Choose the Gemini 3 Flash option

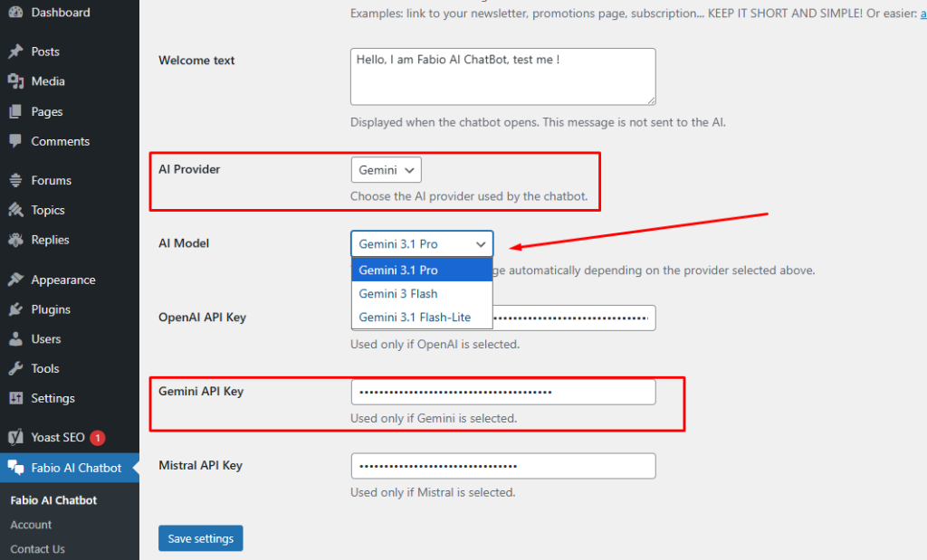coord(422,294)
